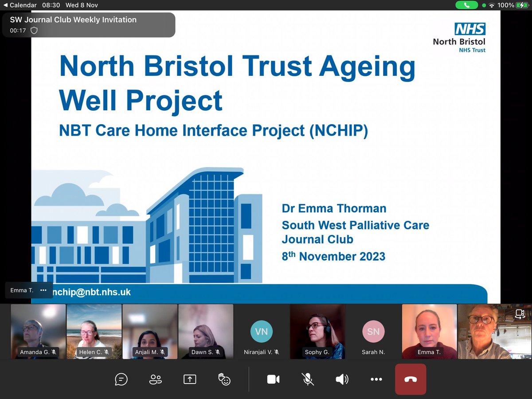Viewport: 532px width, 399px height.
Task: Select Sophy G. video thumbnail
Action: tap(317, 331)
